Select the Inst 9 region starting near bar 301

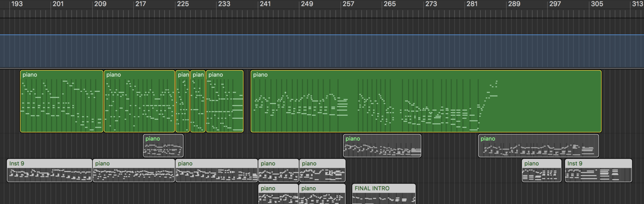coord(598,170)
